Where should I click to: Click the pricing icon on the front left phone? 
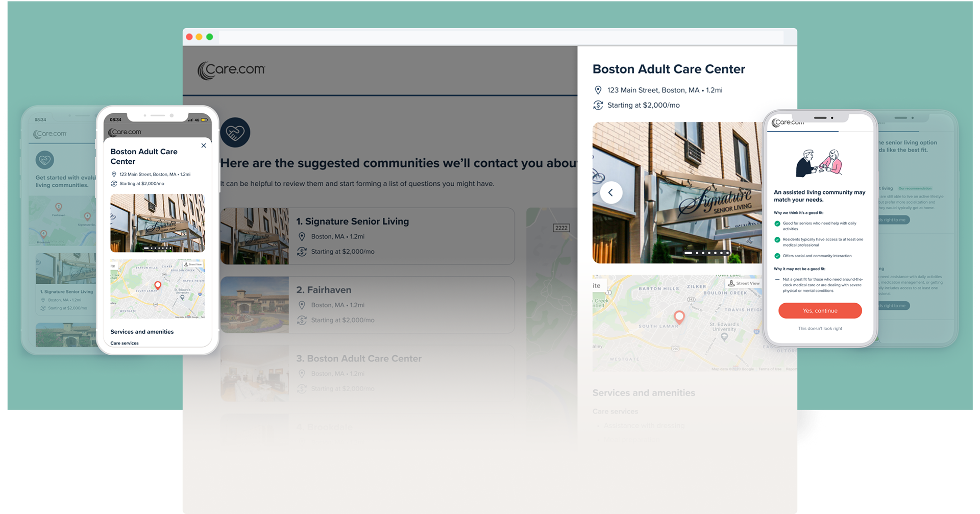114,184
